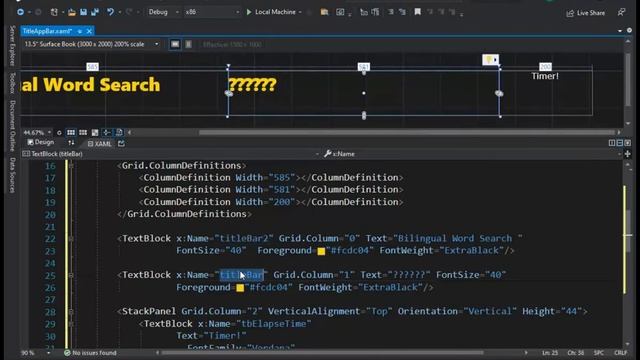Click the 200 column width label
This screenshot has width=640, height=360.
point(545,67)
